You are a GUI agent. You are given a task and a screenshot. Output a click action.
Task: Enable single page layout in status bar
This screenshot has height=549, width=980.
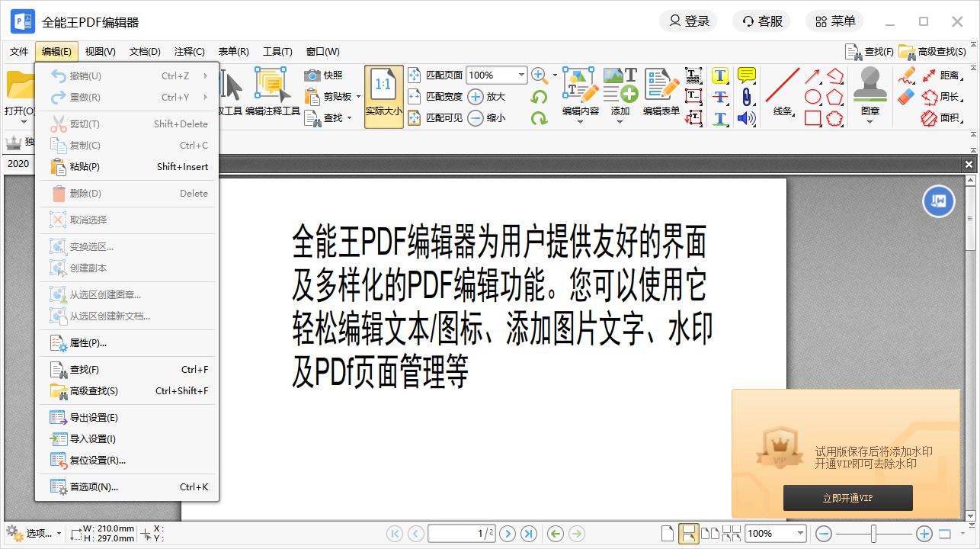tap(668, 534)
